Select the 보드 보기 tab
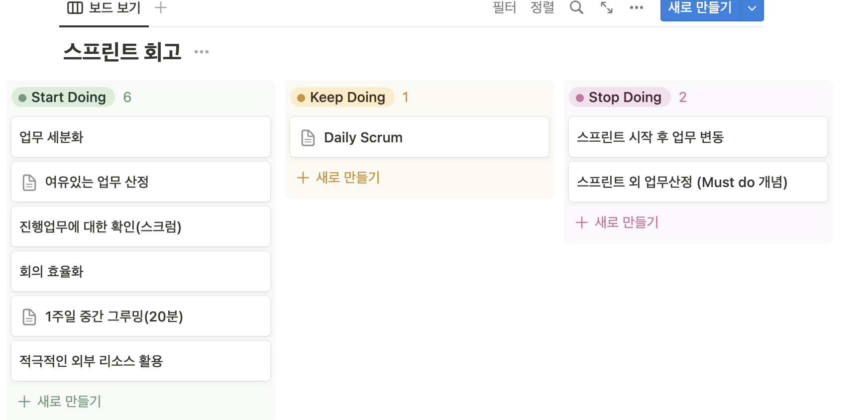The width and height of the screenshot is (868, 420). click(x=104, y=8)
